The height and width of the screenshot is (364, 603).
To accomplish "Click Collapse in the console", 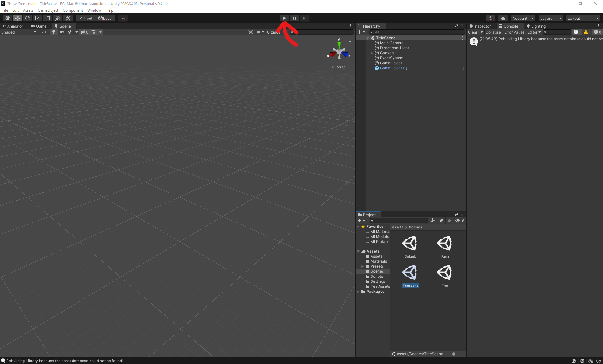I will click(x=493, y=32).
